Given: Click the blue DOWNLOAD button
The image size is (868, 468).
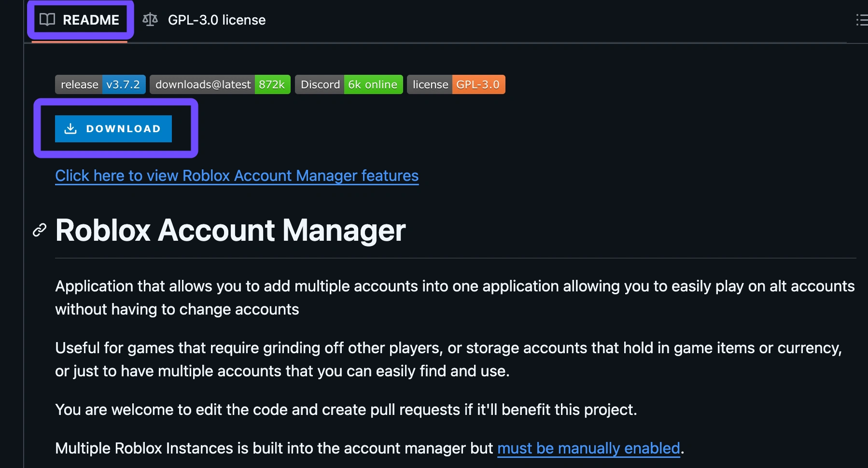Looking at the screenshot, I should pos(113,129).
